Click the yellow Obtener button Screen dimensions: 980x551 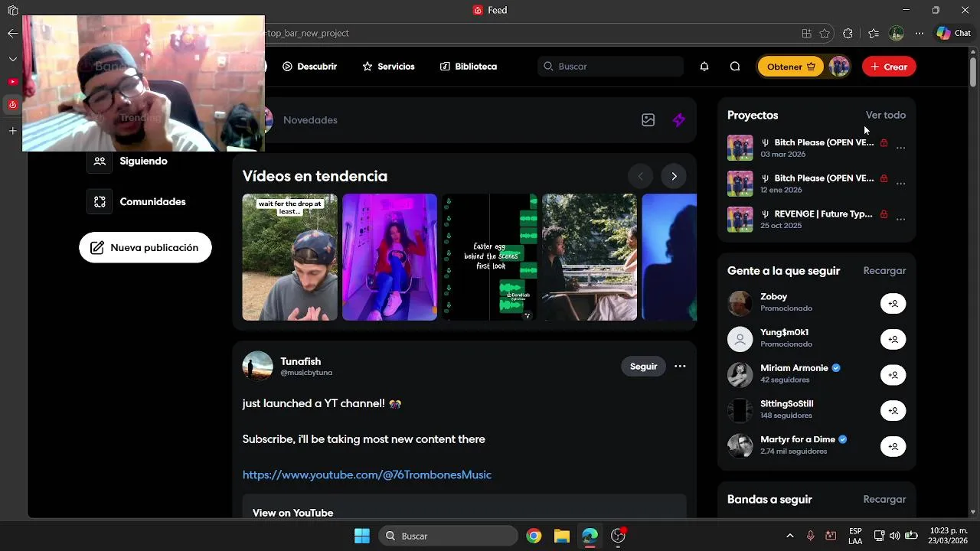click(x=791, y=67)
